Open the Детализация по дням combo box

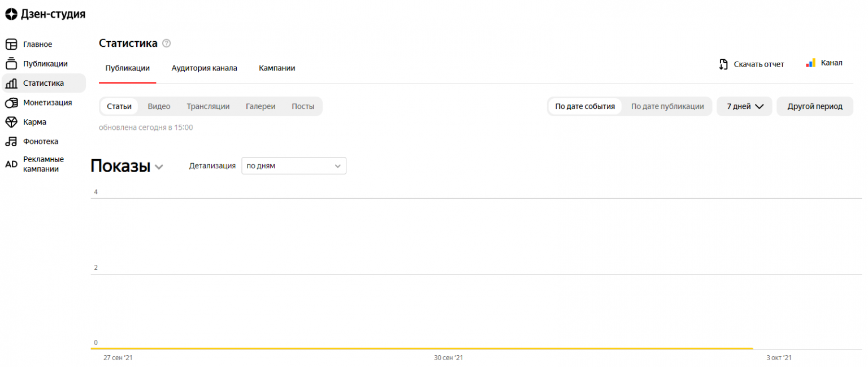click(293, 166)
